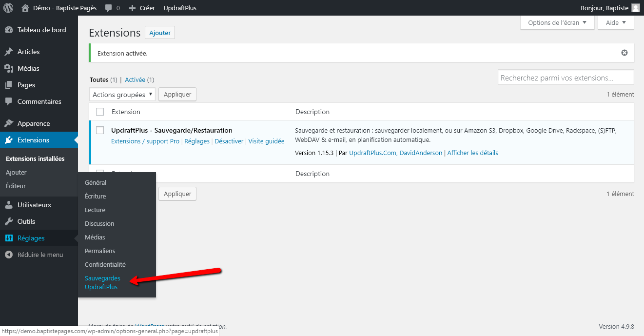The width and height of the screenshot is (644, 336).
Task: Click the Commentaires sidebar bubble icon
Action: (x=9, y=101)
